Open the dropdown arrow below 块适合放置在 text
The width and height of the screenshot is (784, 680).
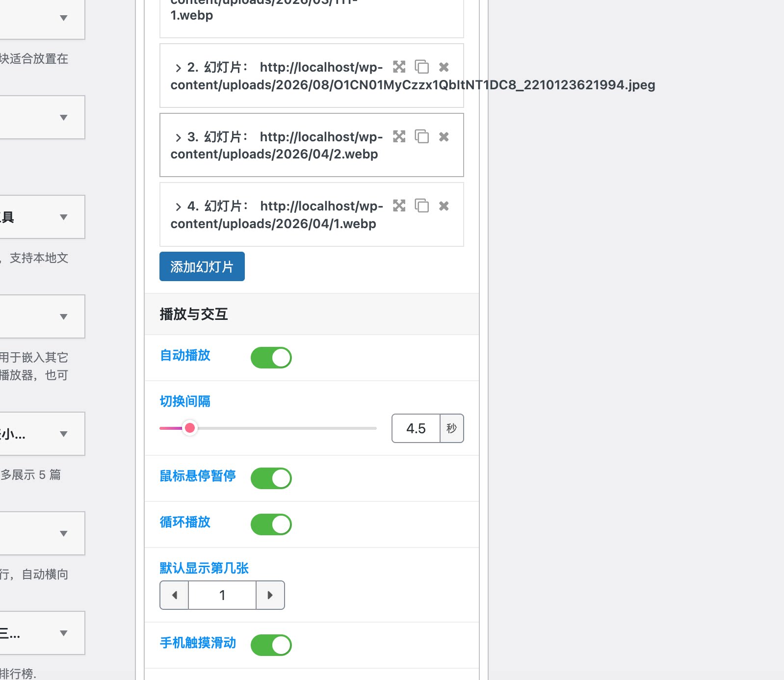tap(63, 118)
